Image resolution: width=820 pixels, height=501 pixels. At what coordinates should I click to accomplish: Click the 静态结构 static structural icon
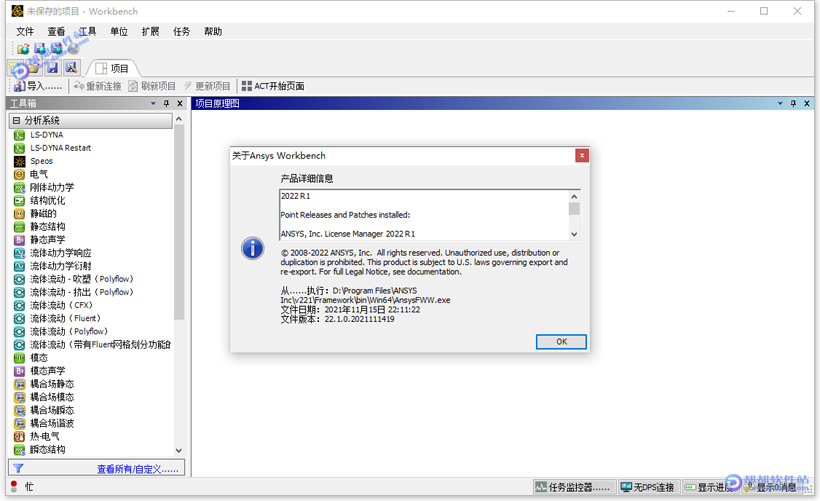point(19,226)
